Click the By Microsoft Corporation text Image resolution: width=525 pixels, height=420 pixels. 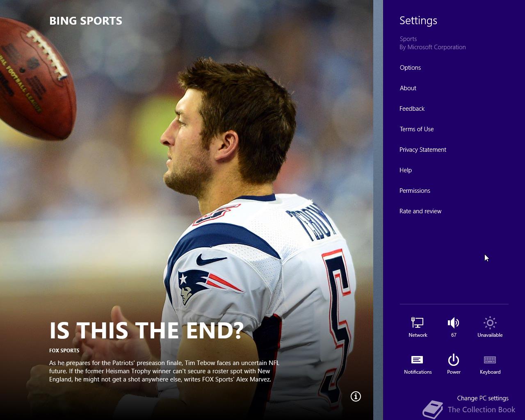point(433,47)
